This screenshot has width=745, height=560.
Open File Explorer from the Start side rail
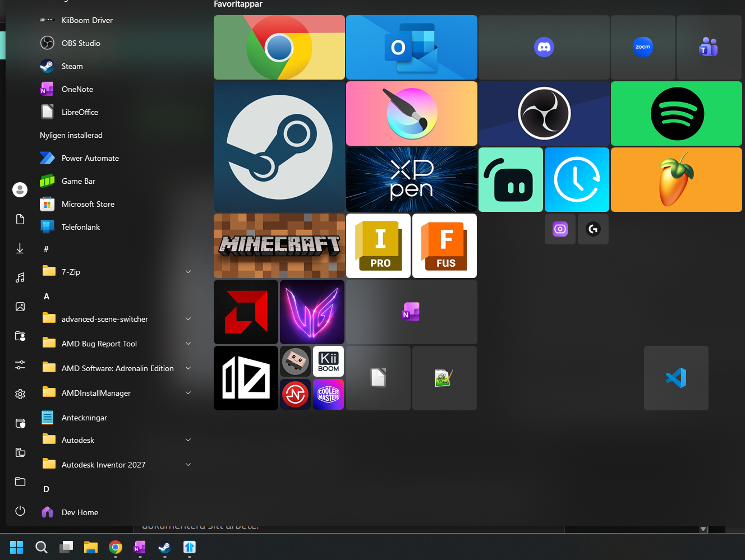click(x=20, y=482)
